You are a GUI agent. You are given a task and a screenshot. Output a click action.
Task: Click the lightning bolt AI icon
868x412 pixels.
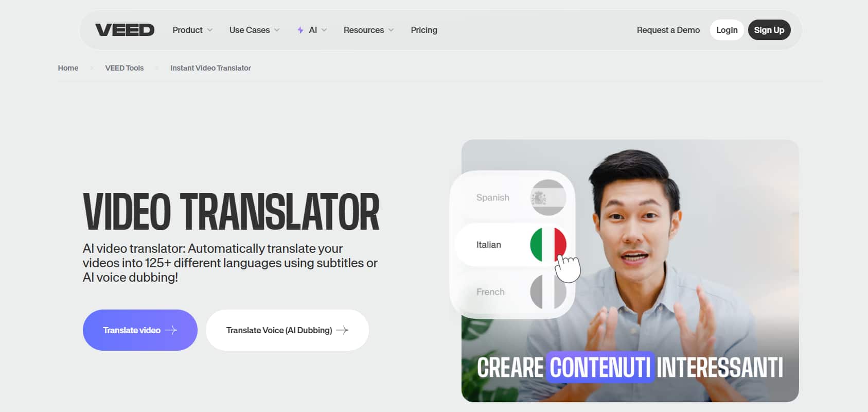[x=300, y=30]
